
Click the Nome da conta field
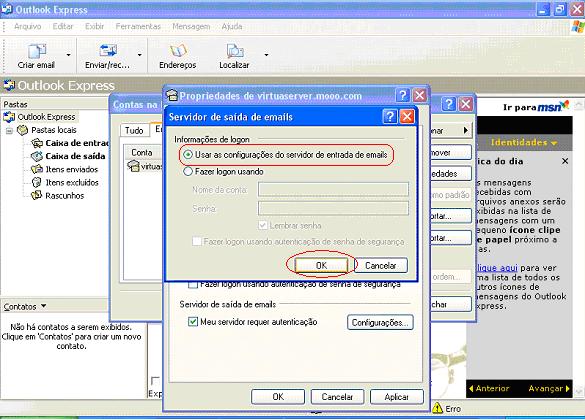(x=333, y=189)
